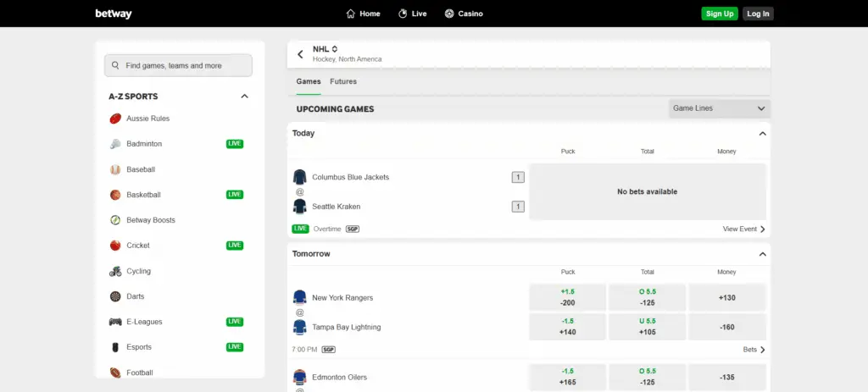
Task: Open the Game Lines dropdown
Action: (719, 108)
